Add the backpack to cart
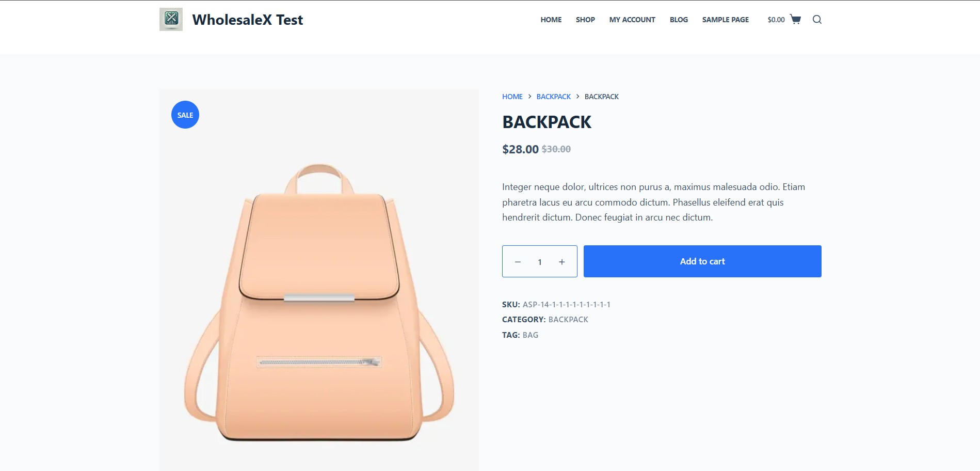 (702, 261)
